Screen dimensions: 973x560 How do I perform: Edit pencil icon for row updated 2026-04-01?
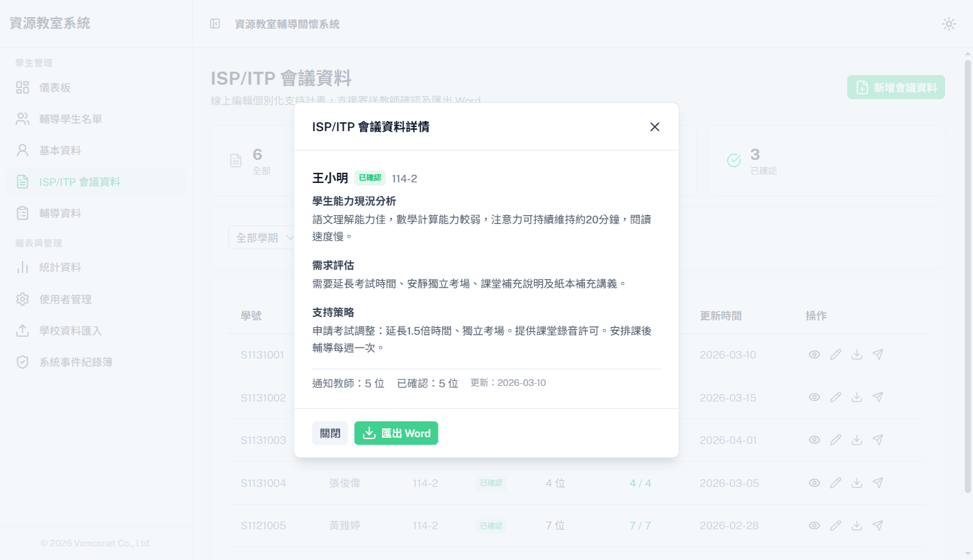[836, 440]
